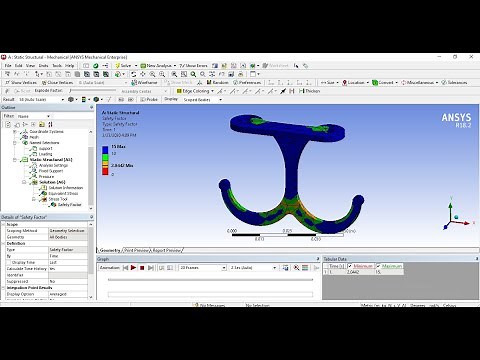Open the New Analysis dropdown

(x=158, y=66)
